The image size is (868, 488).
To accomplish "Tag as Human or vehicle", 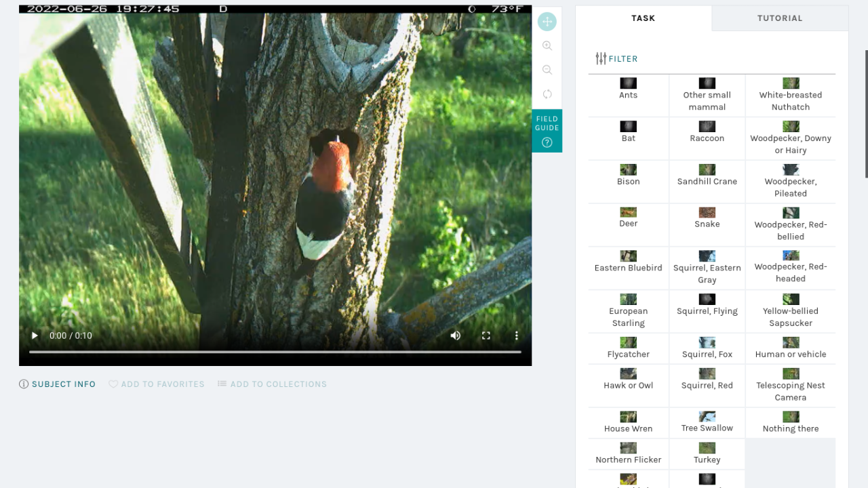I will point(791,348).
